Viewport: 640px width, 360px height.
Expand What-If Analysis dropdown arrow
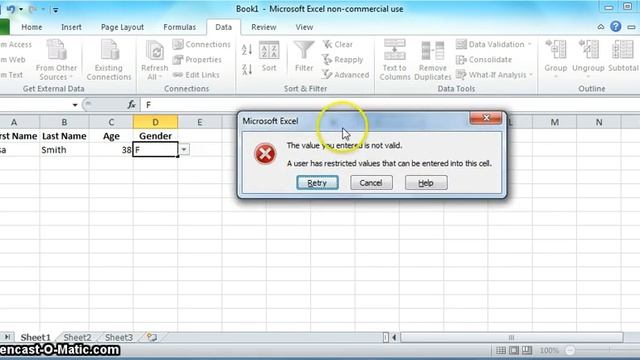531,75
